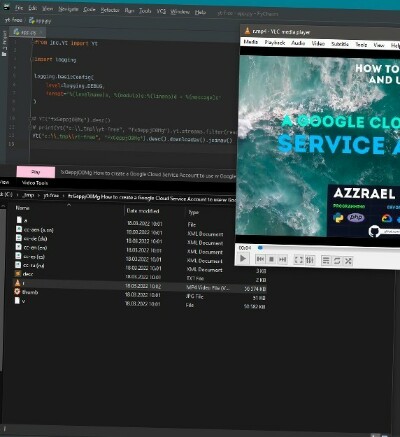Open the Project tool window sidebar button
The image size is (400, 437).
click(x=4, y=43)
